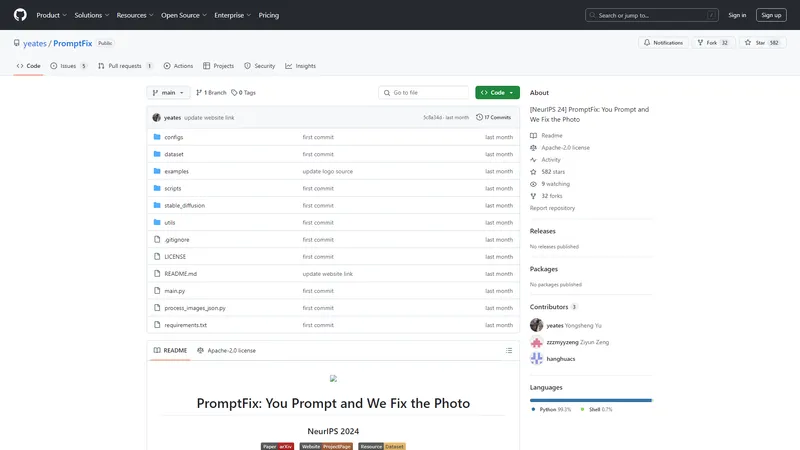Open the dataset folder
This screenshot has width=800, height=450.
coord(174,154)
